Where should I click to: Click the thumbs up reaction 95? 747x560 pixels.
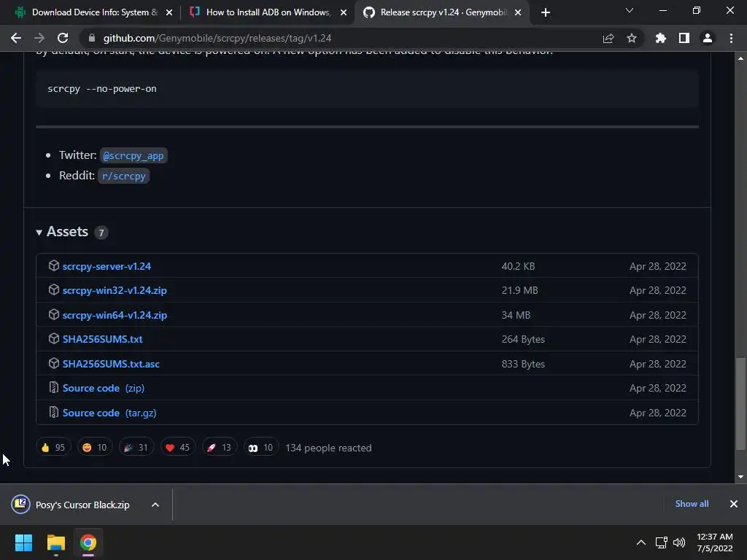(x=53, y=448)
